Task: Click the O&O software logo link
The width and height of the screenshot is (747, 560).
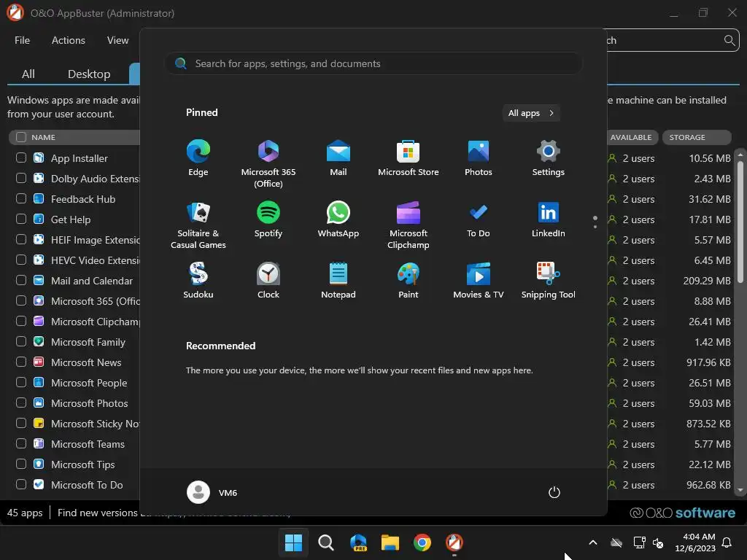Action: (682, 513)
